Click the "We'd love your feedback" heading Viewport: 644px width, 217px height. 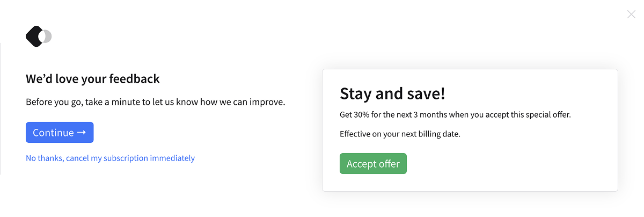pos(93,79)
